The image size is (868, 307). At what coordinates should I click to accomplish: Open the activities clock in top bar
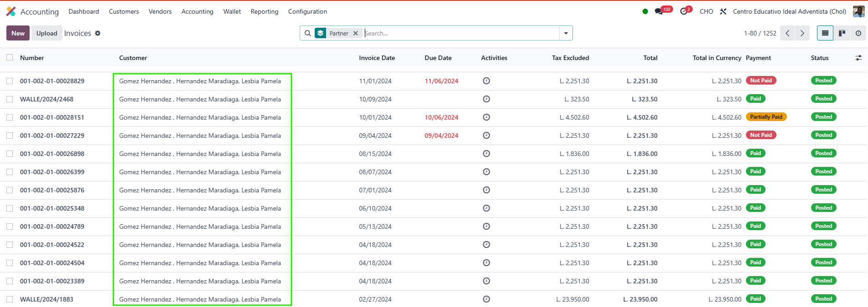(x=684, y=11)
